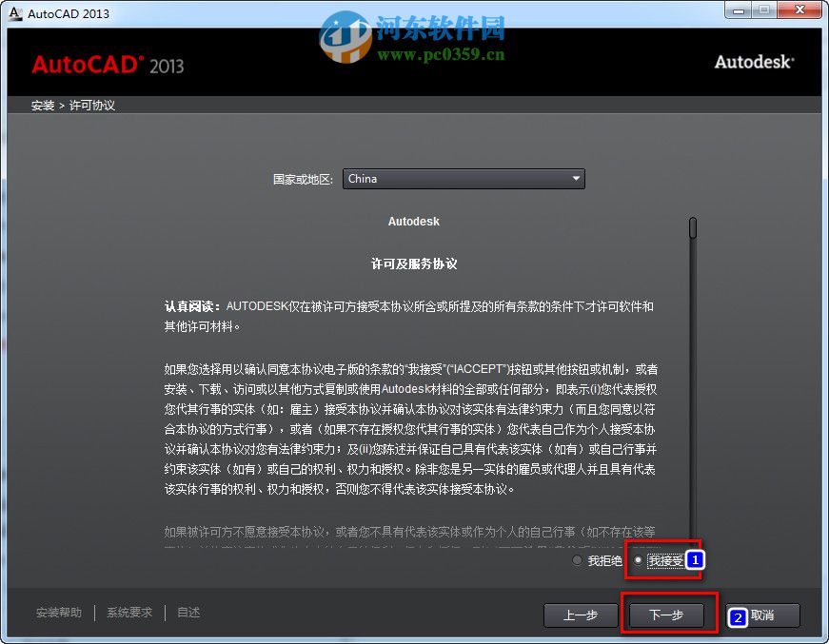Open the 安装帮助 help link
829x644 pixels.
point(59,613)
